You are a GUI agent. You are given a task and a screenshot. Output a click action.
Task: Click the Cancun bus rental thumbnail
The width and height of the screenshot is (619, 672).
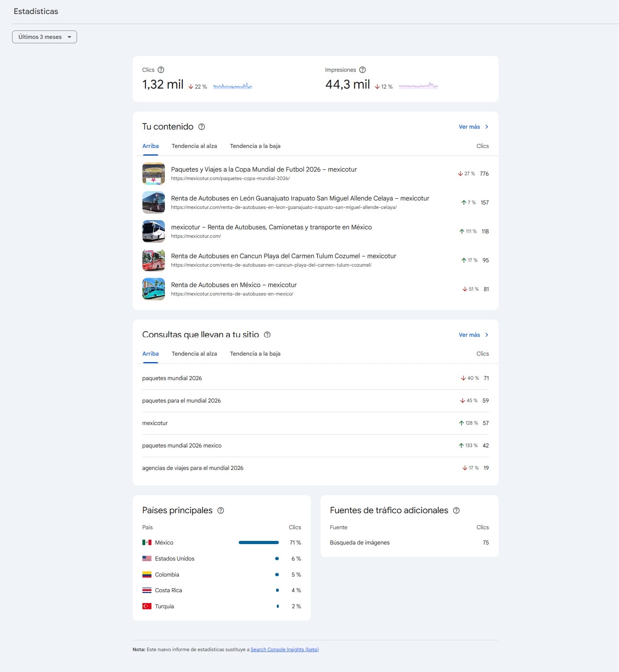pos(154,260)
